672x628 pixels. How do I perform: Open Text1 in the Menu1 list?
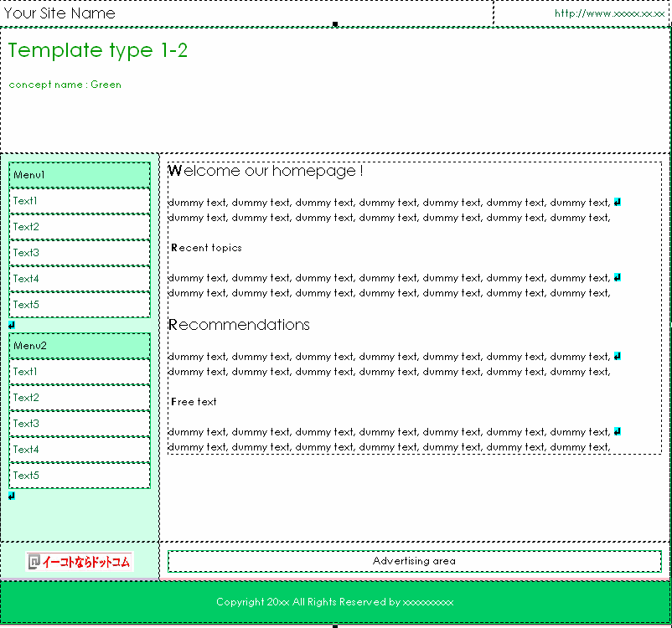[x=80, y=201]
